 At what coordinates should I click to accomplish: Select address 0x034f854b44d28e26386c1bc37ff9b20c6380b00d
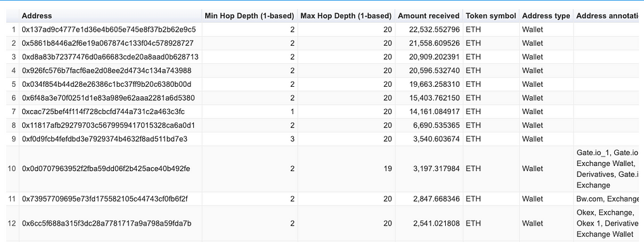pos(106,84)
